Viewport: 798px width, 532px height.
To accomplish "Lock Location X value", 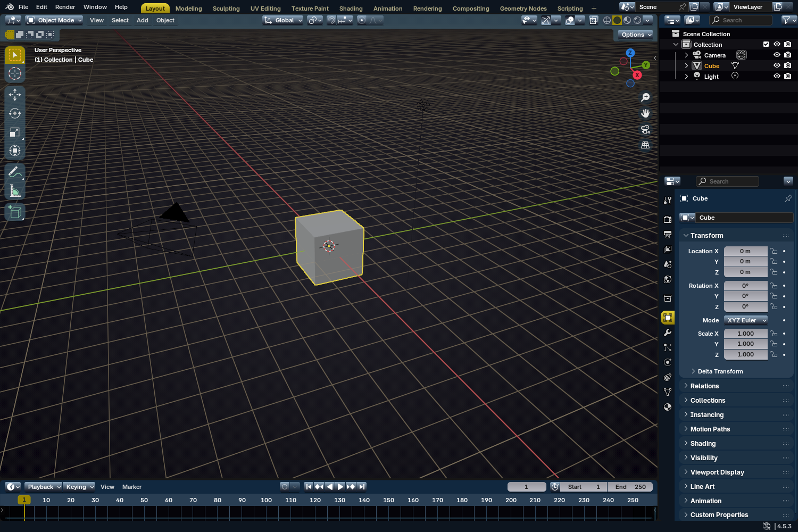I will (x=774, y=251).
